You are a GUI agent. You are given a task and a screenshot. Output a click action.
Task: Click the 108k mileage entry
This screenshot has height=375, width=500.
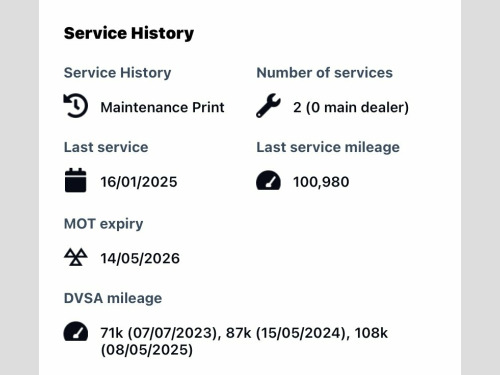click(371, 333)
